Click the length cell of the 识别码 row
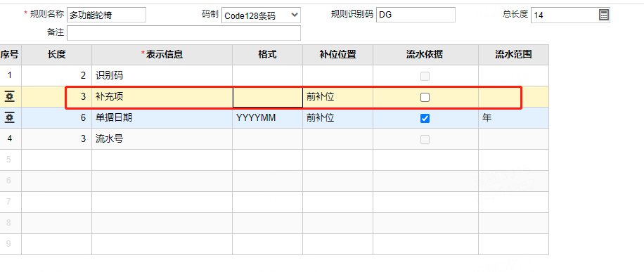Image resolution: width=644 pixels, height=272 pixels. [56, 76]
